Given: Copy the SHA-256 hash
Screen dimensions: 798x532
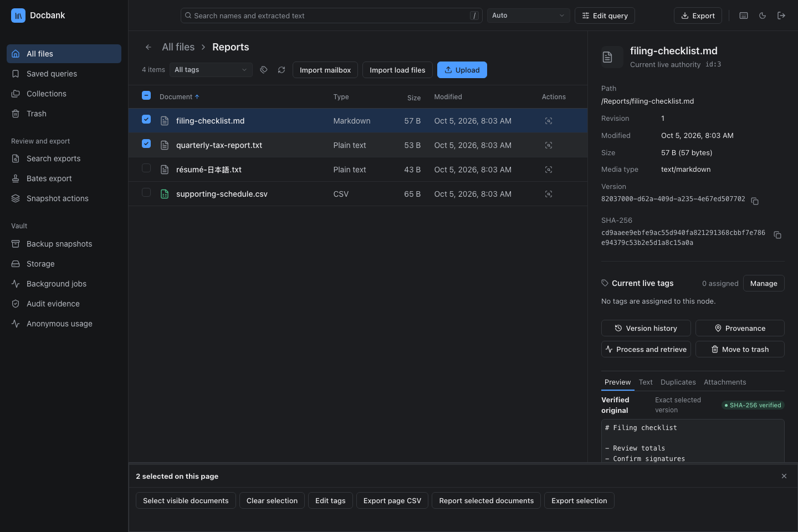Looking at the screenshot, I should click(x=777, y=235).
